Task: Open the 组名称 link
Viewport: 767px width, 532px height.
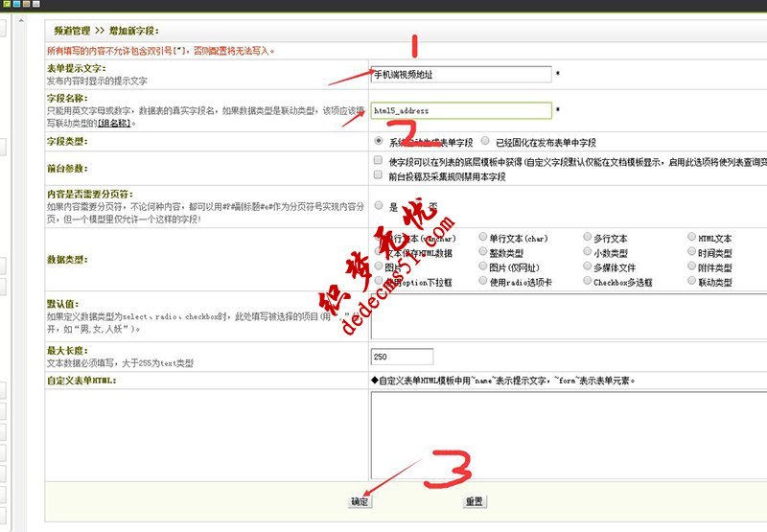Action: pyautogui.click(x=114, y=124)
